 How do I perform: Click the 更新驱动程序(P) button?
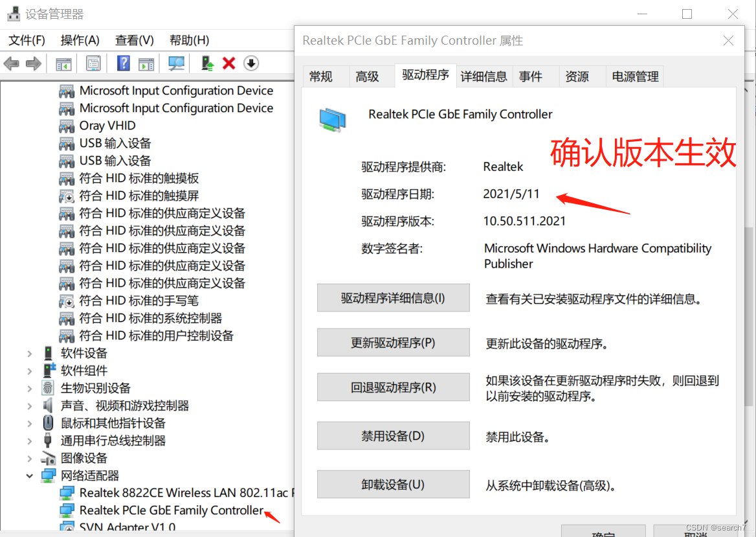[394, 343]
